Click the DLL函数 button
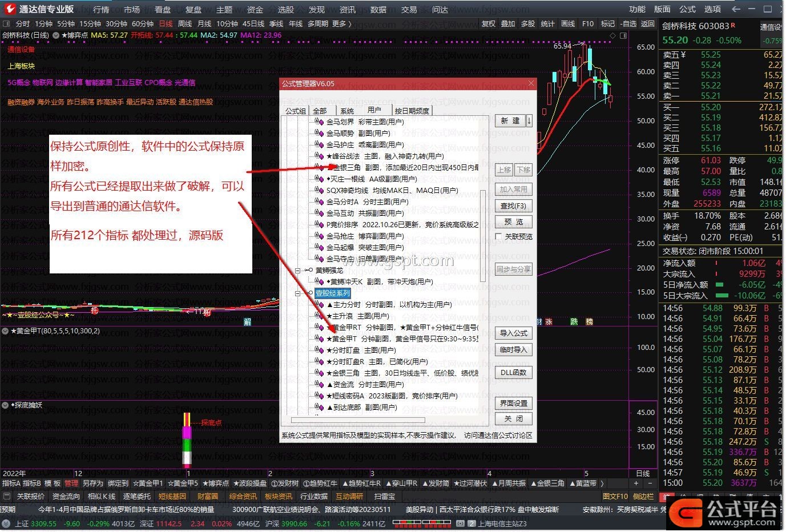The height and width of the screenshot is (532, 786). (x=513, y=372)
